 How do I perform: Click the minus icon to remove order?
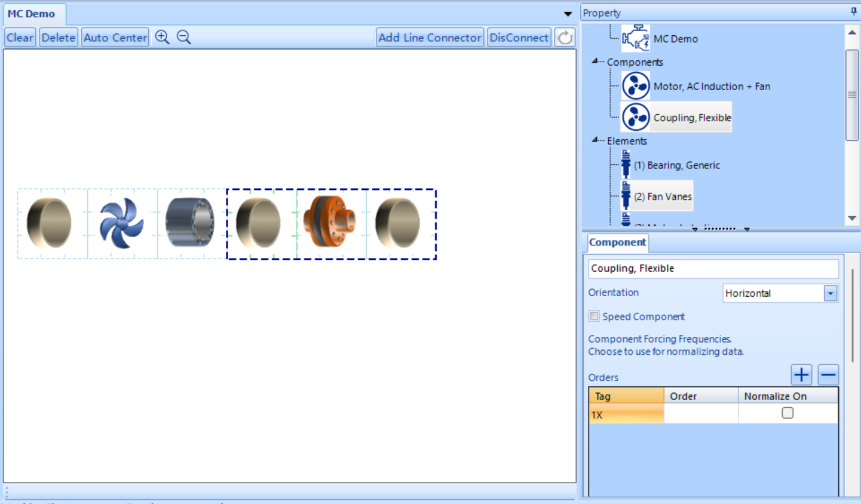tap(828, 375)
